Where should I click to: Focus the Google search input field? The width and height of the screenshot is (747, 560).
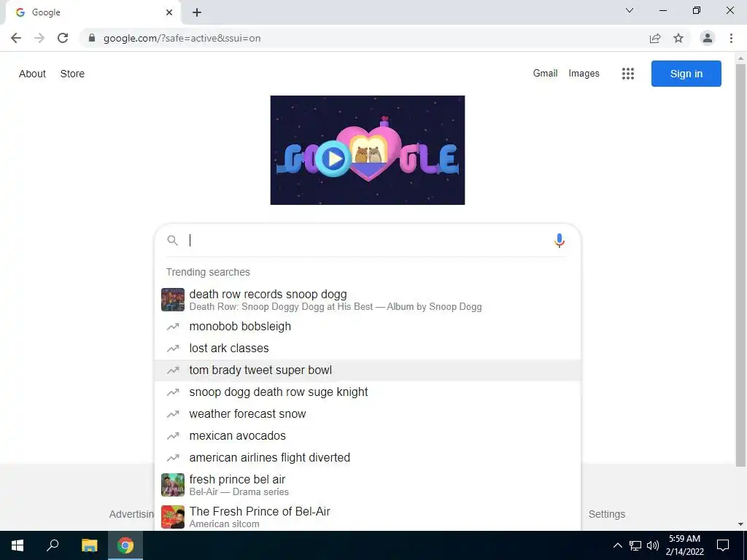pyautogui.click(x=367, y=241)
